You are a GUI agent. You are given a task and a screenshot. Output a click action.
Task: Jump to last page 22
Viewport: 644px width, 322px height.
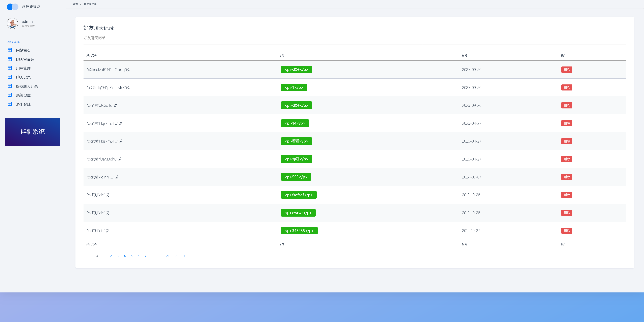(x=176, y=256)
